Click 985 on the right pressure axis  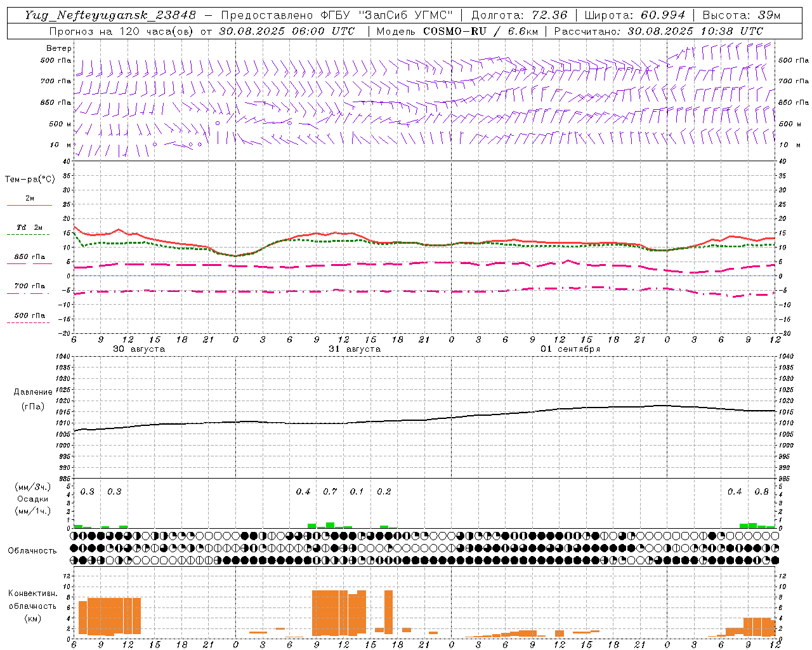(x=785, y=479)
